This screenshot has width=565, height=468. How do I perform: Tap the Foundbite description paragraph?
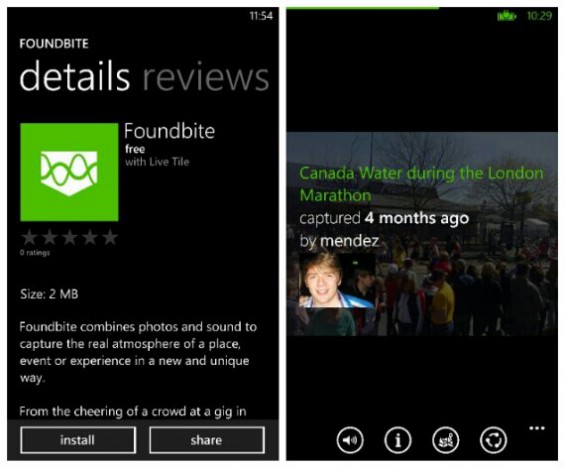pyautogui.click(x=138, y=352)
